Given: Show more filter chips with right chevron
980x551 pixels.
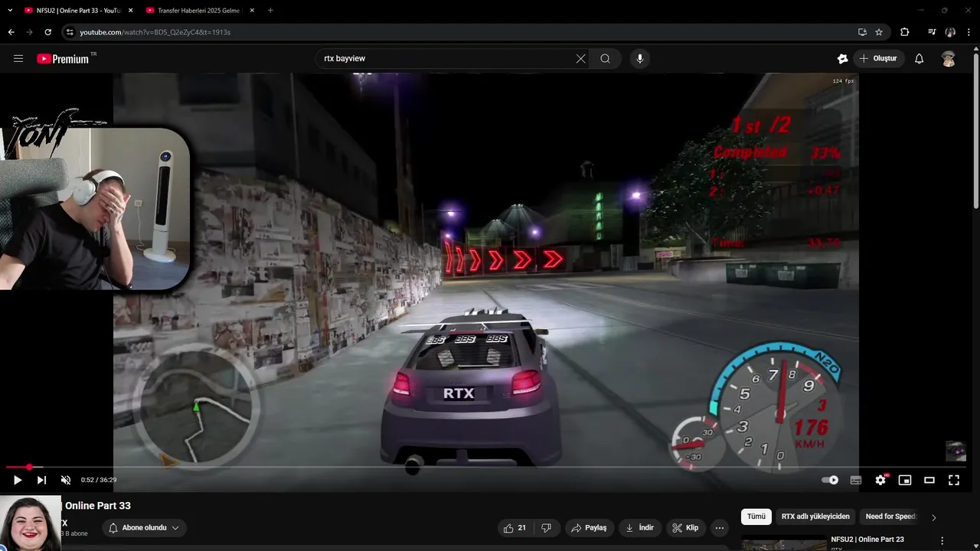Looking at the screenshot, I should pyautogui.click(x=933, y=517).
